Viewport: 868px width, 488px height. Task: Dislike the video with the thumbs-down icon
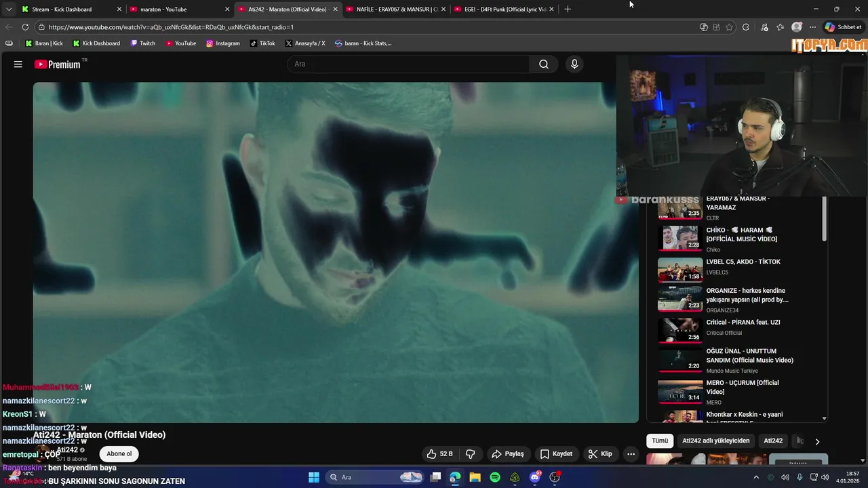click(471, 454)
